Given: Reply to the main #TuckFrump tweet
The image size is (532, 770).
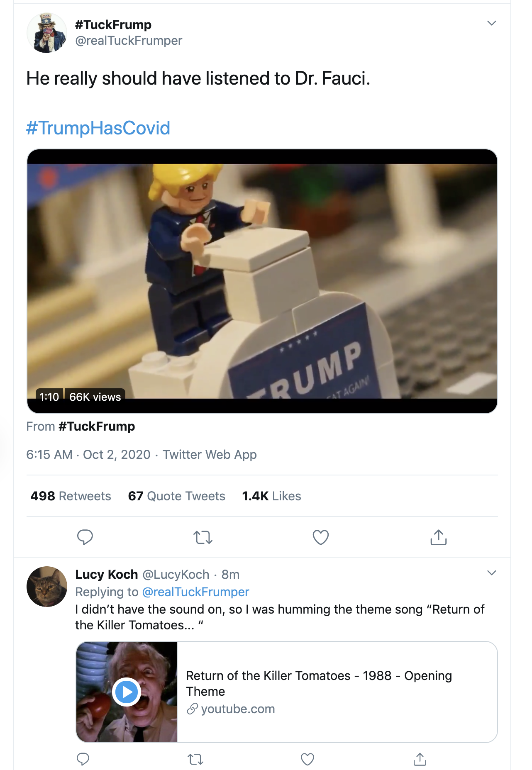Looking at the screenshot, I should click(x=85, y=537).
